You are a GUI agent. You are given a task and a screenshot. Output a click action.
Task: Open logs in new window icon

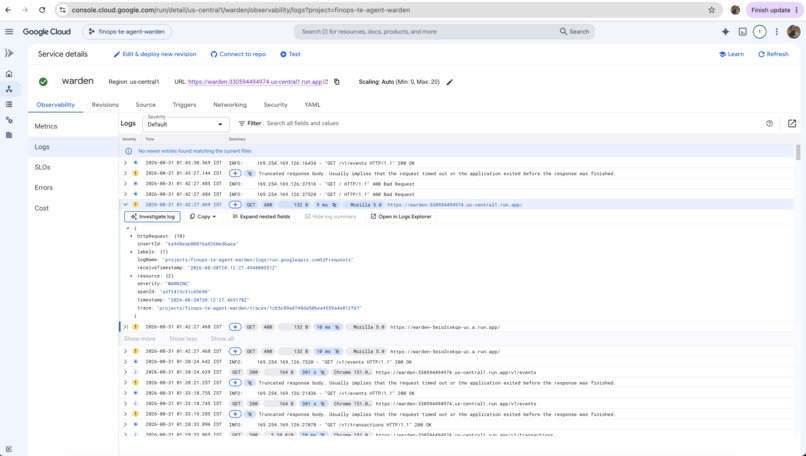(792, 123)
